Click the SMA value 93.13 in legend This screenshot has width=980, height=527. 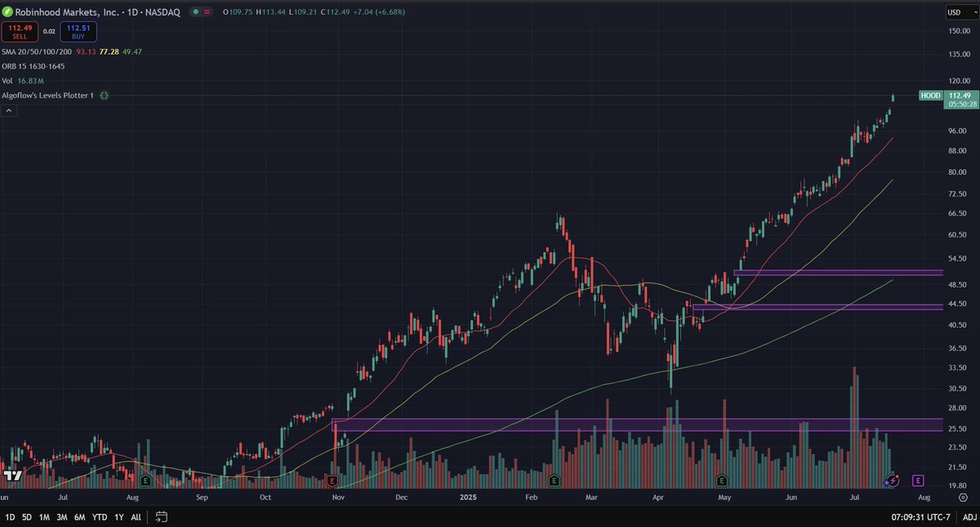coord(87,51)
